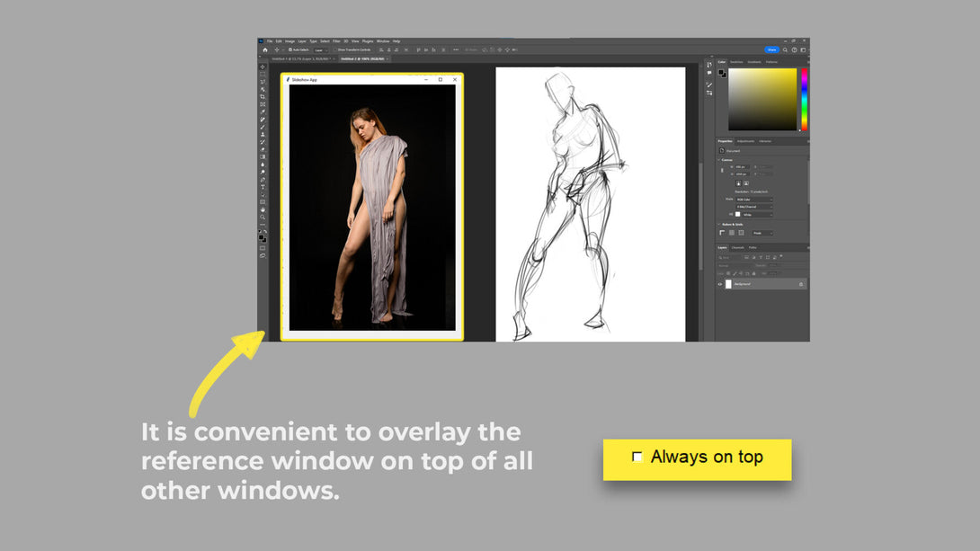This screenshot has height=551, width=980.
Task: Select the Clone Stamp tool
Action: pos(263,134)
